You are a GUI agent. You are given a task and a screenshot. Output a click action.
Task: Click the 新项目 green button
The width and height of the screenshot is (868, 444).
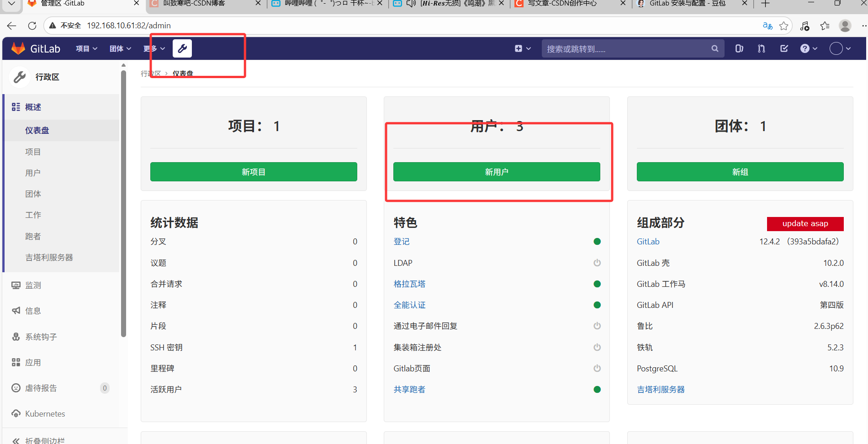(x=254, y=172)
